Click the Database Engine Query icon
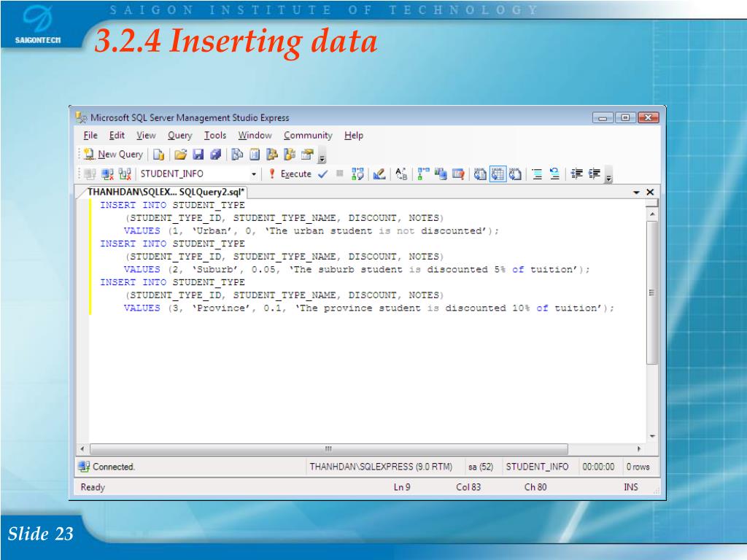This screenshot has width=747, height=560. point(158,155)
